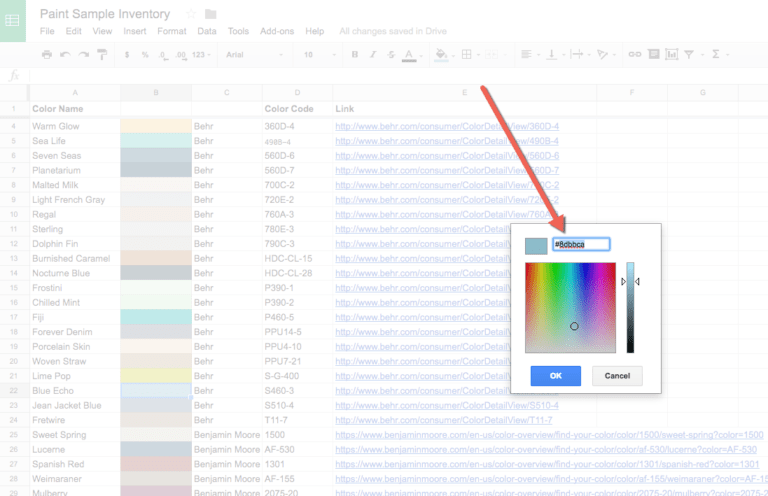The width and height of the screenshot is (768, 496).
Task: Select the Paint format roller tool
Action: pos(101,54)
